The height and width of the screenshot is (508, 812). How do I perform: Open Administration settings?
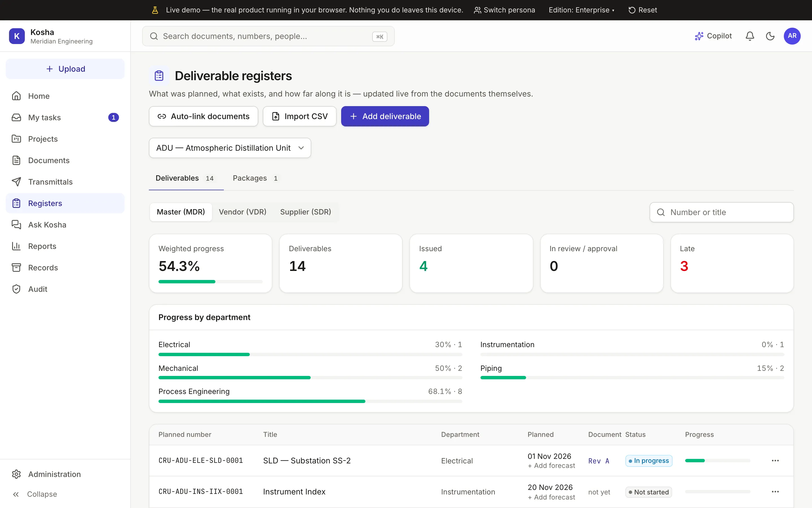tap(65, 474)
